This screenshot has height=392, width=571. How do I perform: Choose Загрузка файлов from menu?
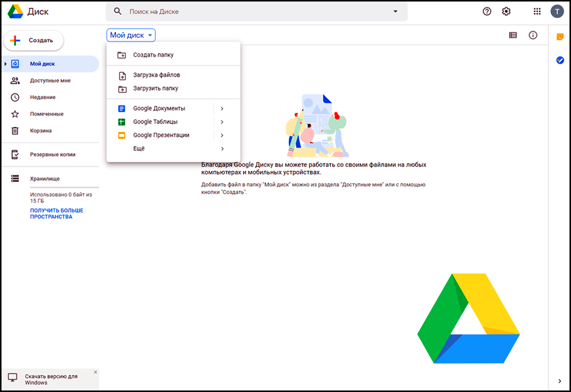[x=156, y=75]
